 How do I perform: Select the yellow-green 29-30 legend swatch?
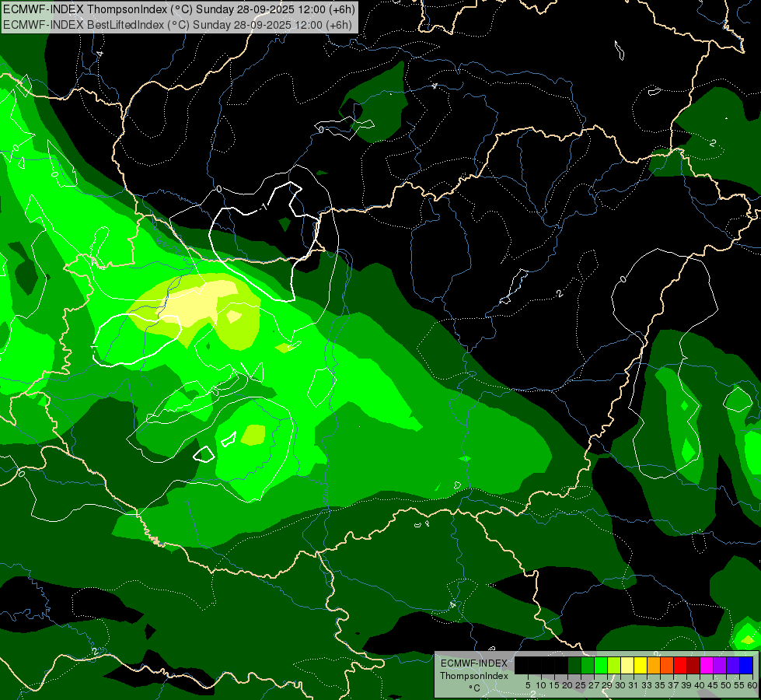pos(614,665)
